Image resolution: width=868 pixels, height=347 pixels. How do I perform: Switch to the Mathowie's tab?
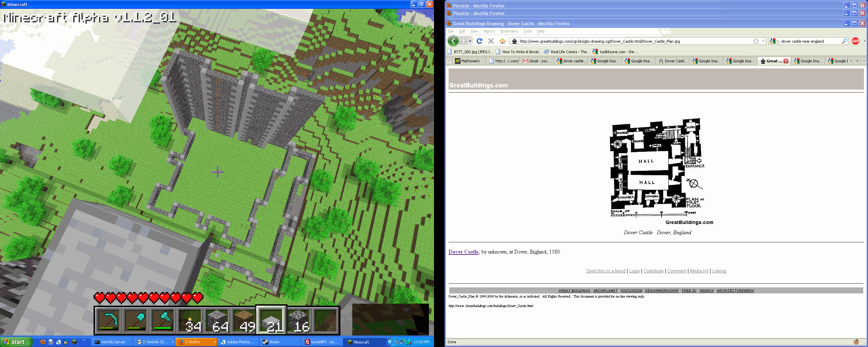pos(469,61)
